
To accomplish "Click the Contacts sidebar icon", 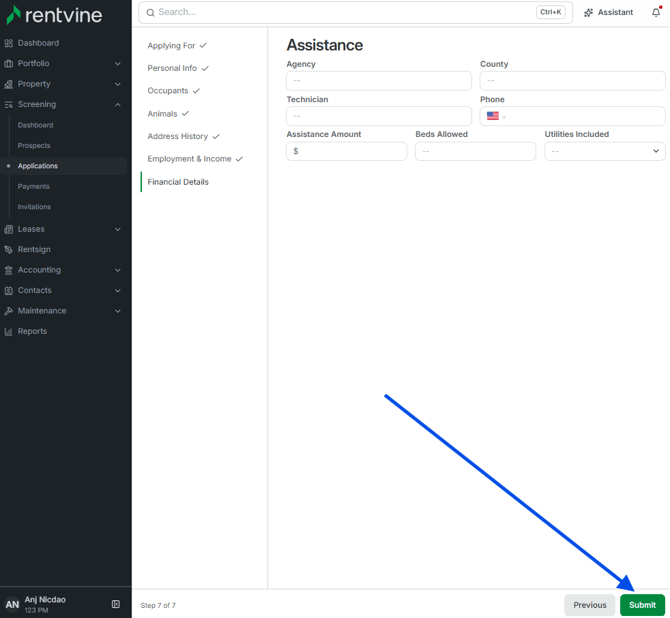I will click(x=9, y=291).
